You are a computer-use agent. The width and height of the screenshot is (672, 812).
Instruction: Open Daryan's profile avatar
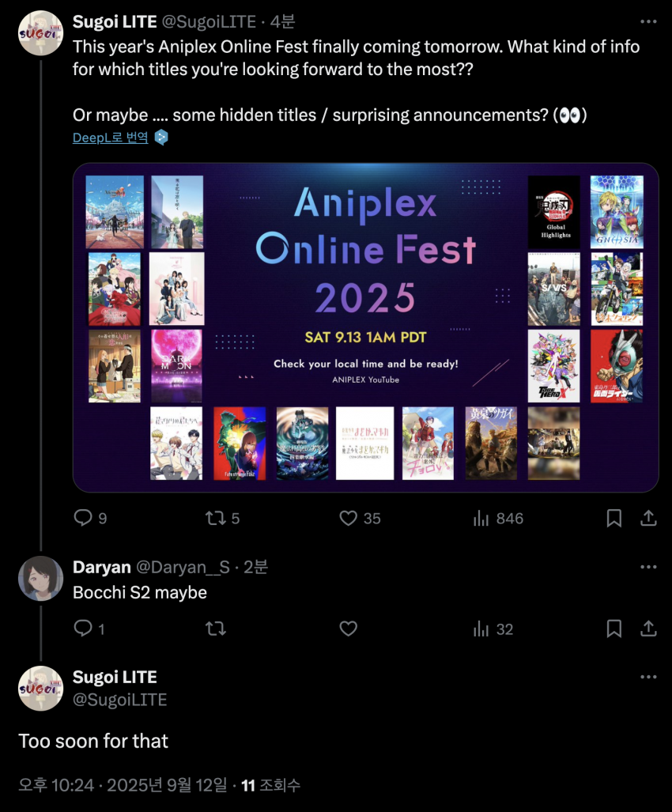point(40,579)
